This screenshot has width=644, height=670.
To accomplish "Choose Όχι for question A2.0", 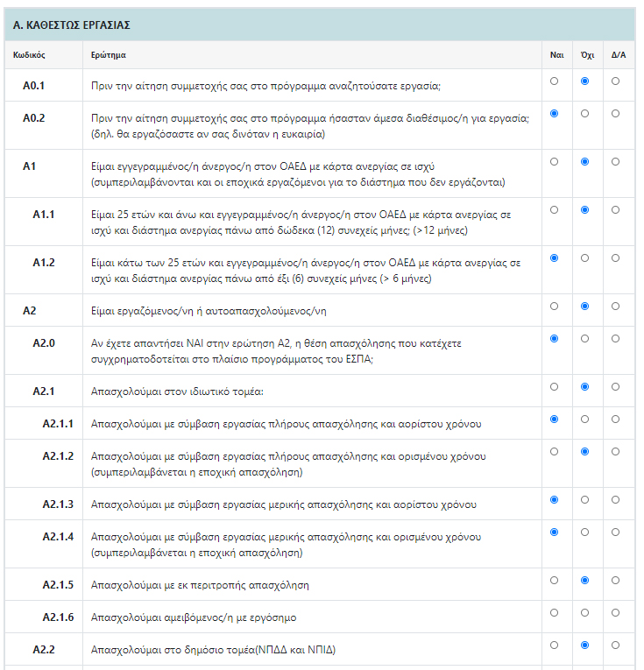I will [585, 338].
